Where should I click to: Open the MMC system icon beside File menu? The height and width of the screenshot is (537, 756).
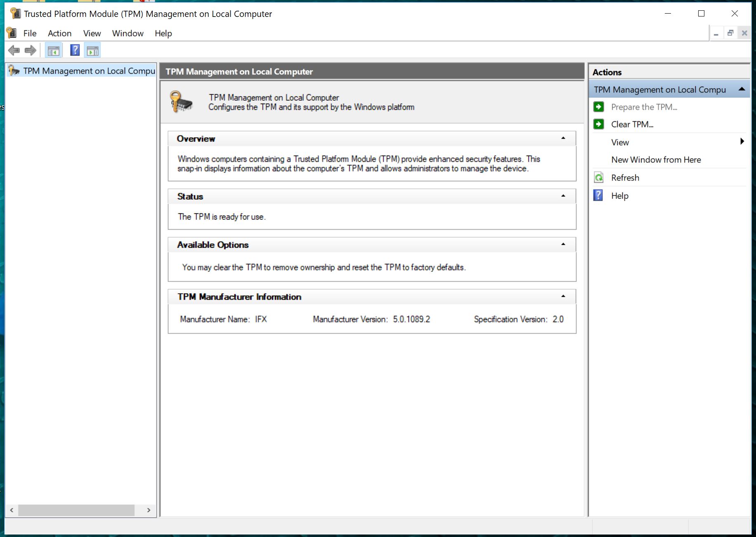[x=12, y=33]
